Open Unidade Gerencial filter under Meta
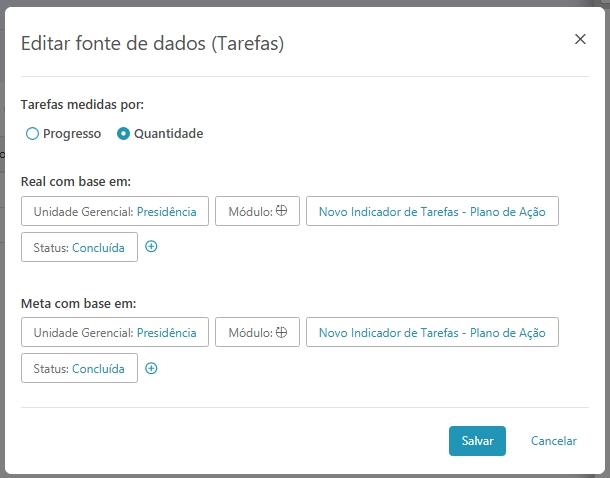This screenshot has width=610, height=478. pyautogui.click(x=115, y=332)
